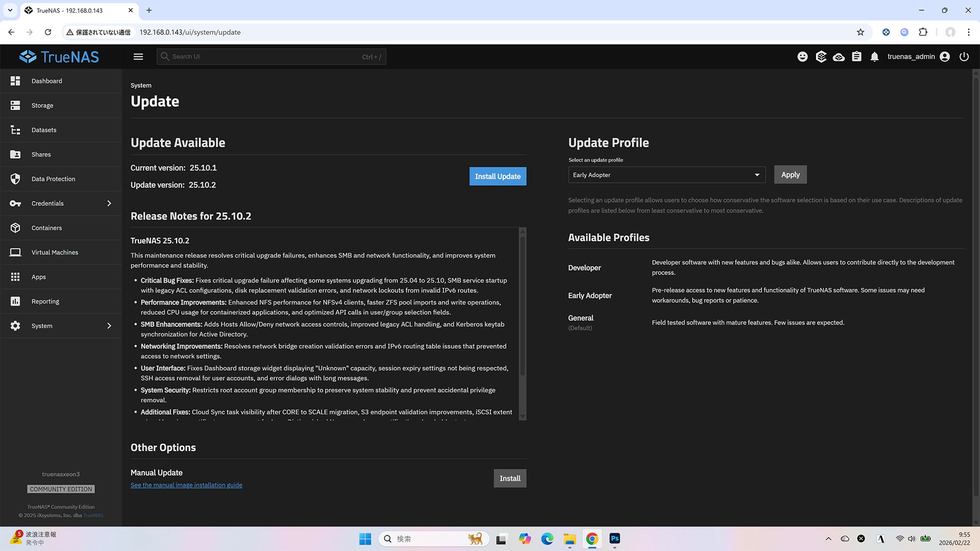The width and height of the screenshot is (980, 551).
Task: Click the release notes scrollbar
Action: (522, 306)
